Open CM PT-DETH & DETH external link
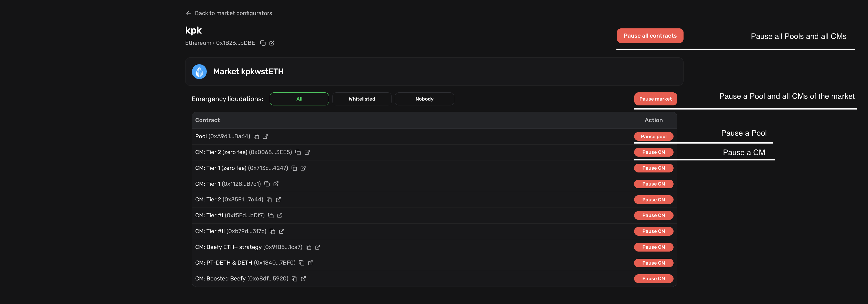This screenshot has height=304, width=868. coord(310,263)
